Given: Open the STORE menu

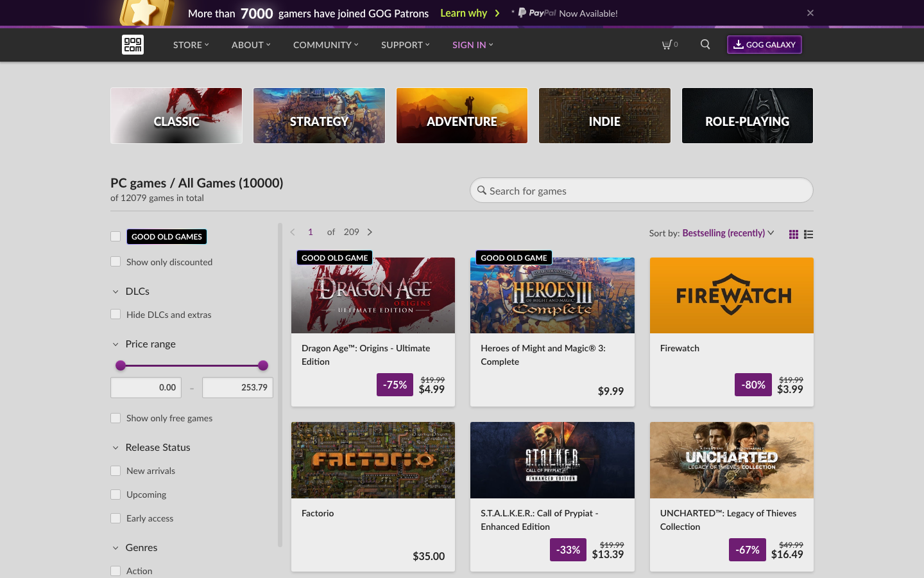Looking at the screenshot, I should click(x=191, y=45).
